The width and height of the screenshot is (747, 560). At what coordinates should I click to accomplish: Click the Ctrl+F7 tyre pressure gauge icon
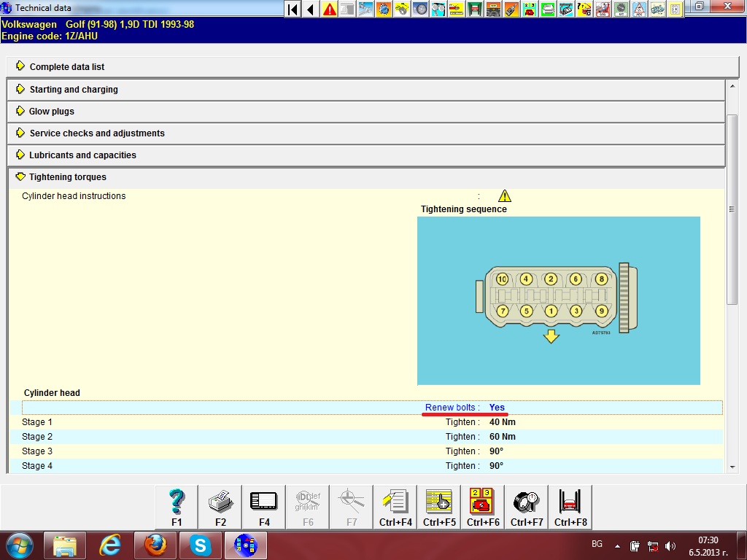coord(526,507)
